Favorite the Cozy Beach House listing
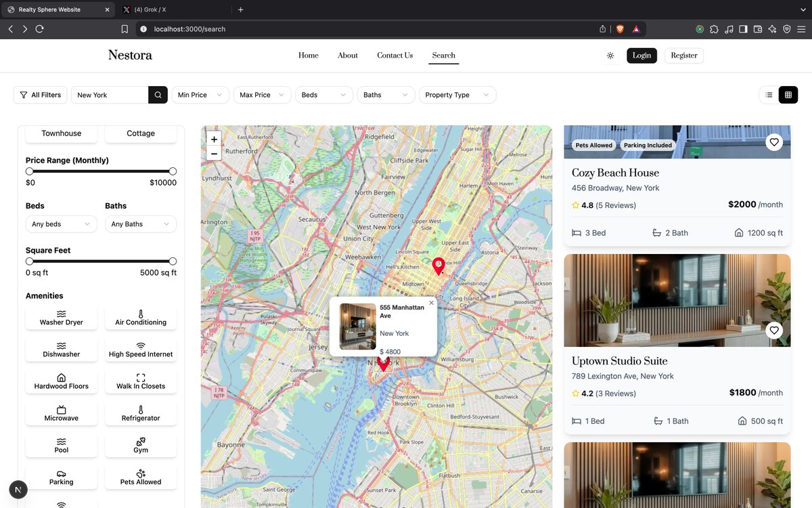The height and width of the screenshot is (508, 812). pyautogui.click(x=774, y=142)
